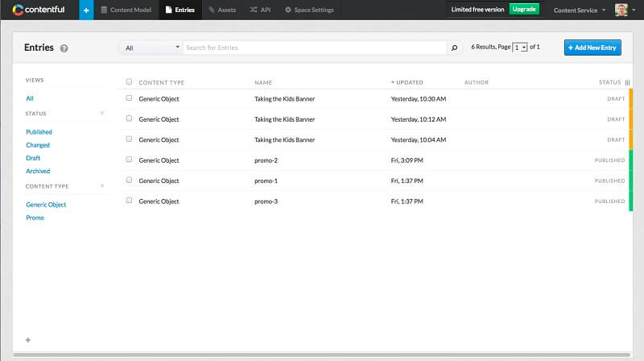Click the user avatar picture

click(621, 10)
